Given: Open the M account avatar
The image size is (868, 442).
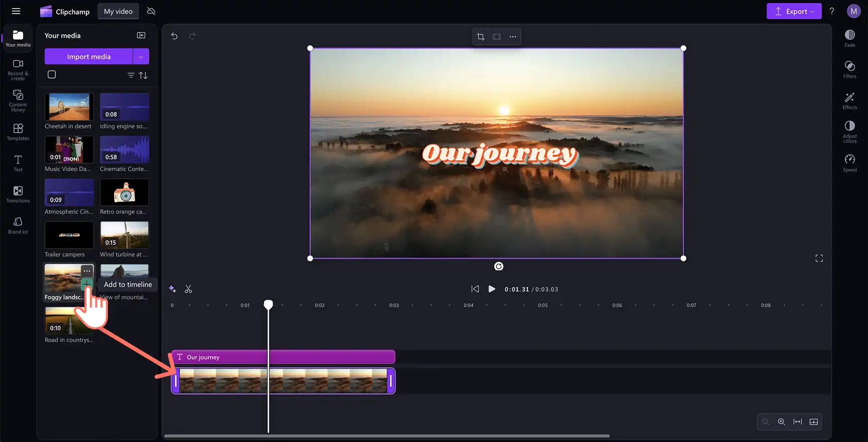Looking at the screenshot, I should click(x=854, y=11).
